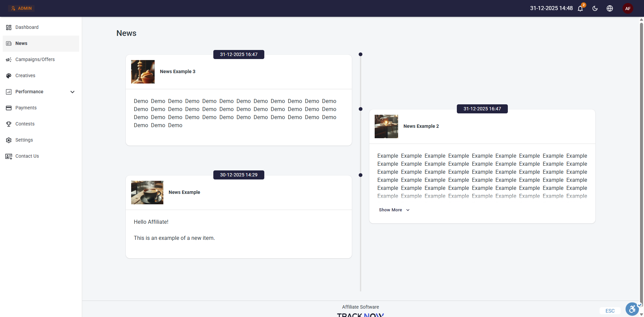Expand the Performance menu chevron
This screenshot has width=644, height=317.
click(x=72, y=92)
